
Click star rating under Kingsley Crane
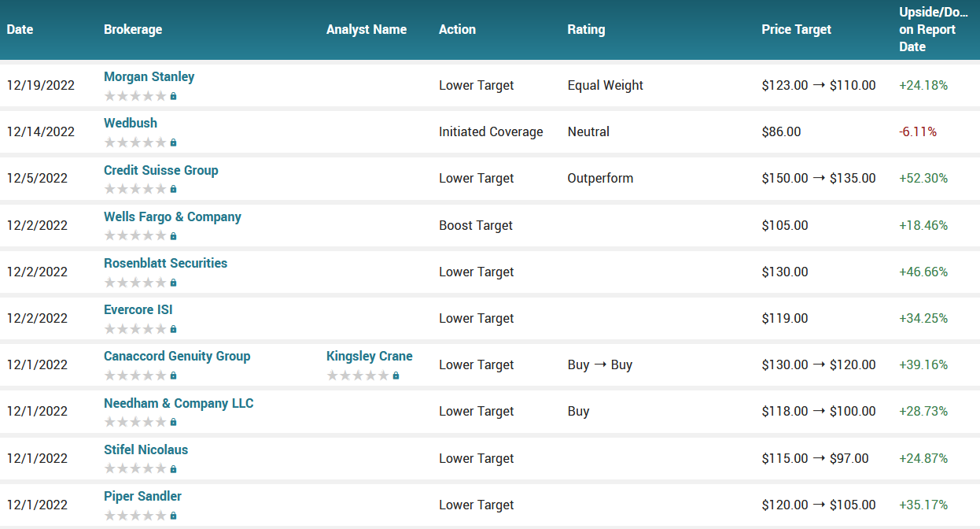pyautogui.click(x=358, y=375)
